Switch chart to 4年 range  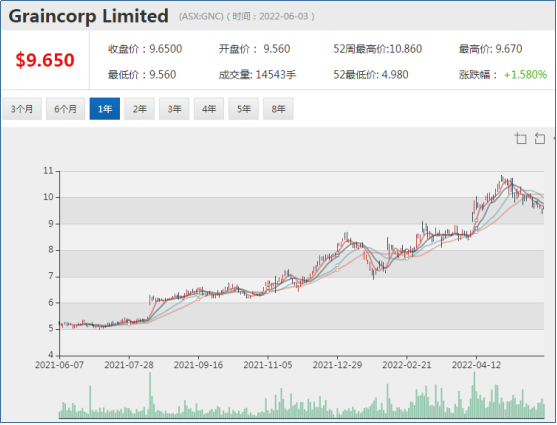209,109
